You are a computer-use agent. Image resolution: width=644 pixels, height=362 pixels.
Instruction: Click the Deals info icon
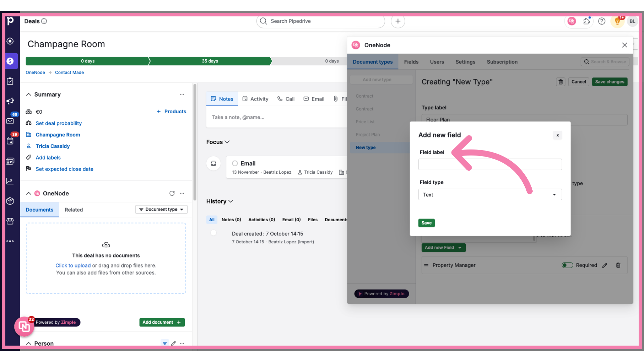pyautogui.click(x=44, y=21)
